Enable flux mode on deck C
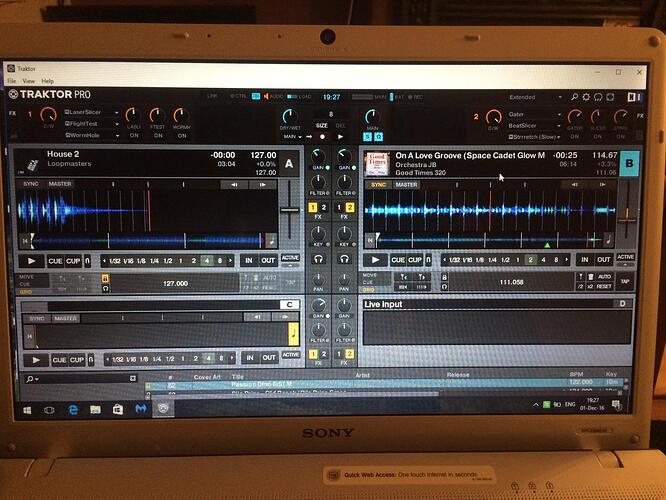Screen dimensions: 666x500 [91, 360]
